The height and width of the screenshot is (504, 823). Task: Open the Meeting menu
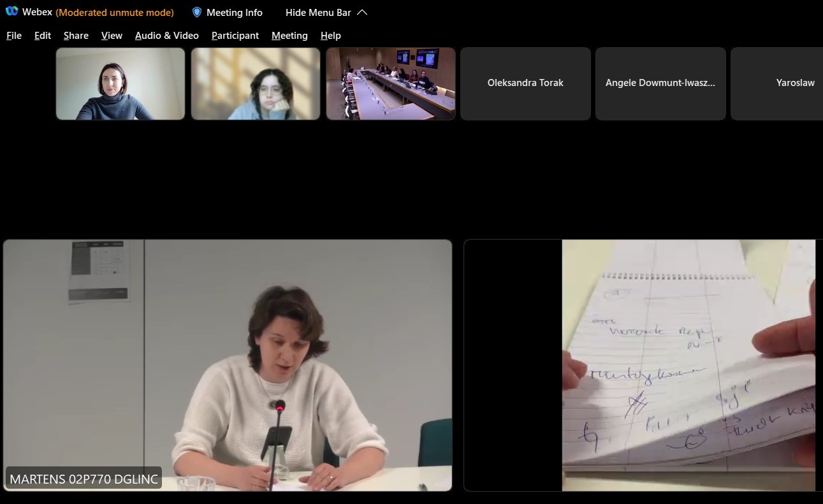289,36
